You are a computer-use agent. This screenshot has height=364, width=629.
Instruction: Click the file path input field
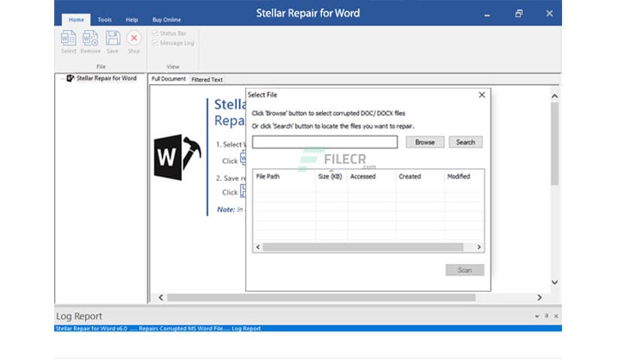(x=325, y=142)
